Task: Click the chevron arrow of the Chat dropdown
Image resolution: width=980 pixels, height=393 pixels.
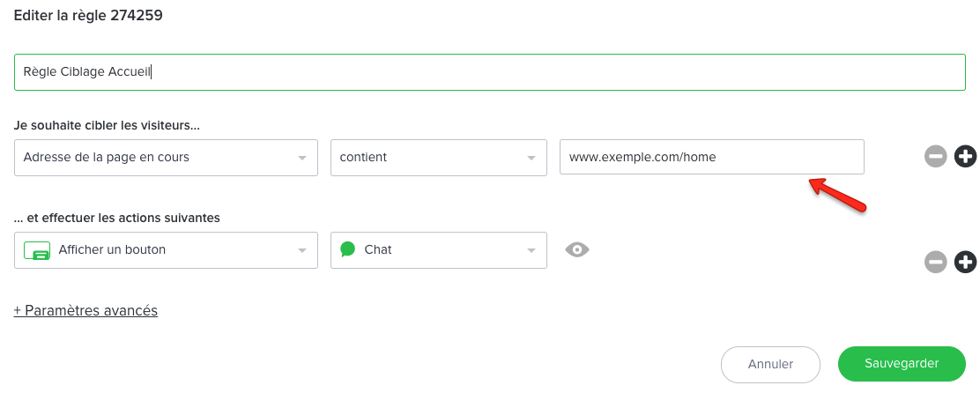Action: (531, 251)
